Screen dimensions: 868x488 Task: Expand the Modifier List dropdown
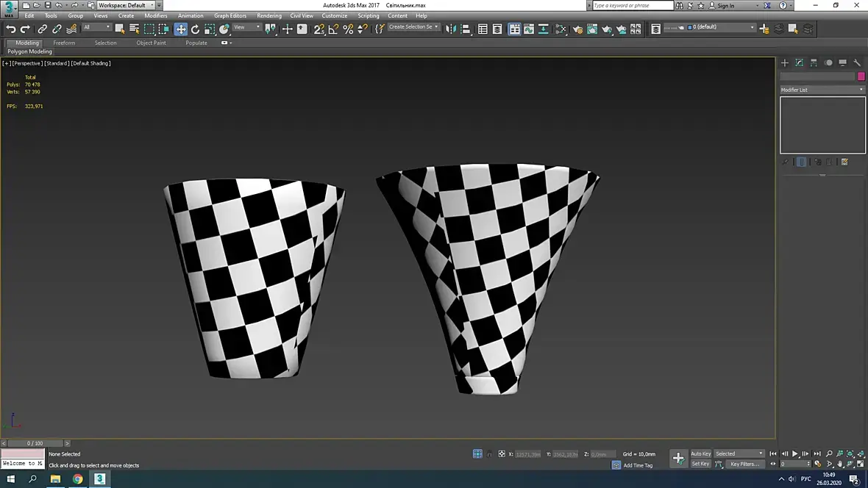pyautogui.click(x=822, y=90)
